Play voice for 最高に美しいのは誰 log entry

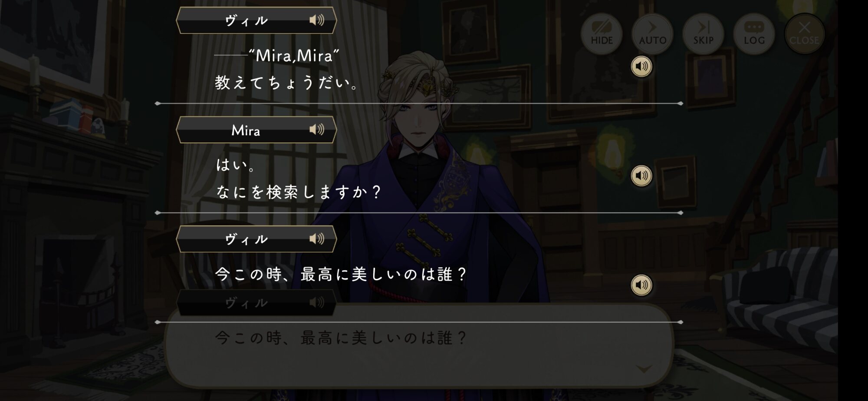click(x=641, y=285)
